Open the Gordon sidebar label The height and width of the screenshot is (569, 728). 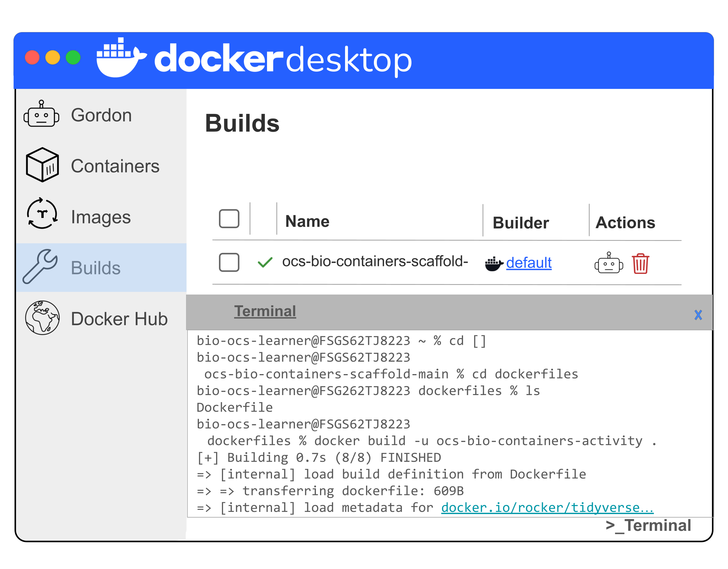click(x=101, y=115)
